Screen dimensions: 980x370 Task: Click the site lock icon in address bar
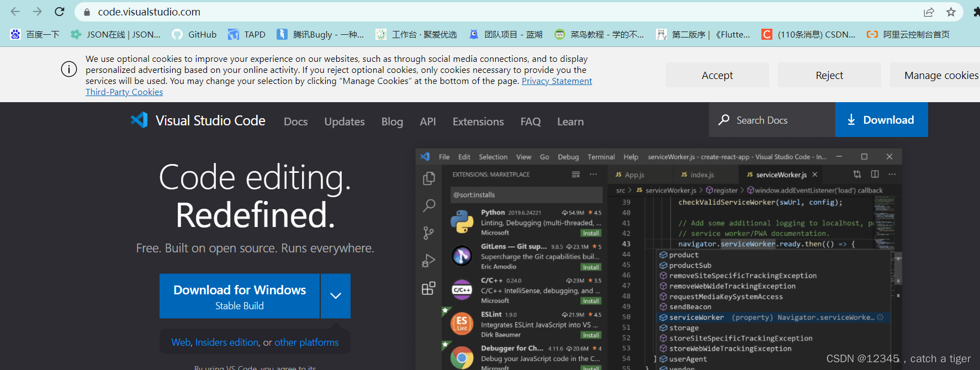tap(87, 12)
